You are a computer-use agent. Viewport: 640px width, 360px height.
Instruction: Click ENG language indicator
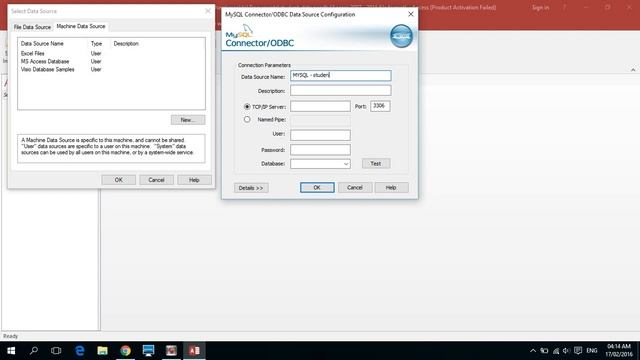592,351
